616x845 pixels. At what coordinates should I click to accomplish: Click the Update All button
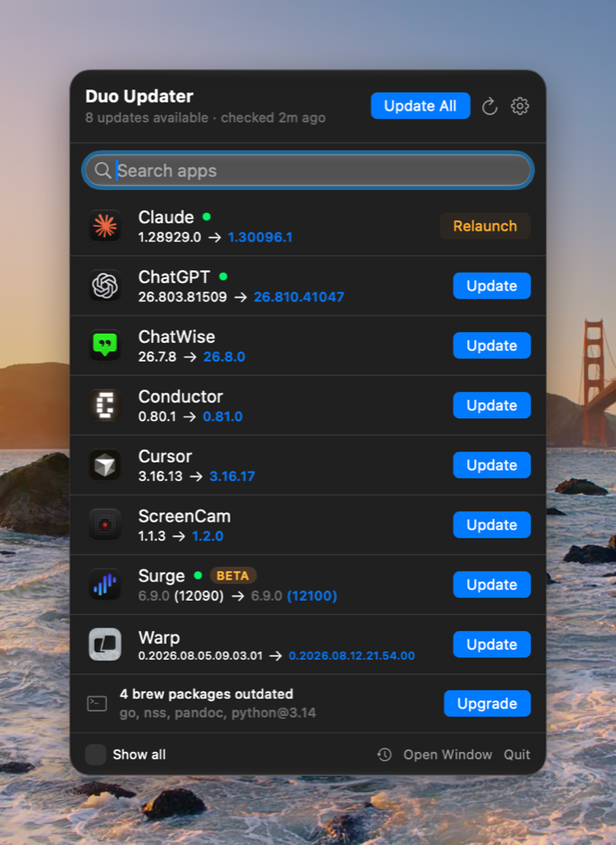[x=420, y=106]
